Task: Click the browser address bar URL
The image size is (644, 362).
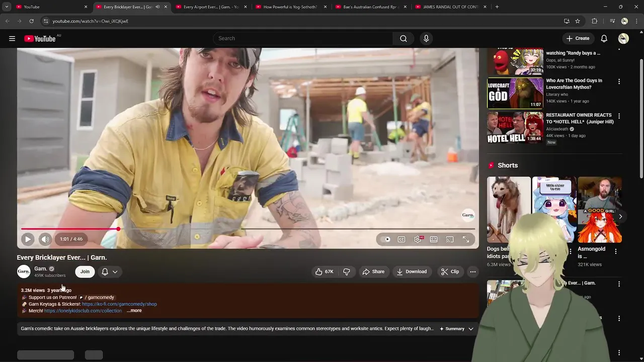Action: click(91, 21)
